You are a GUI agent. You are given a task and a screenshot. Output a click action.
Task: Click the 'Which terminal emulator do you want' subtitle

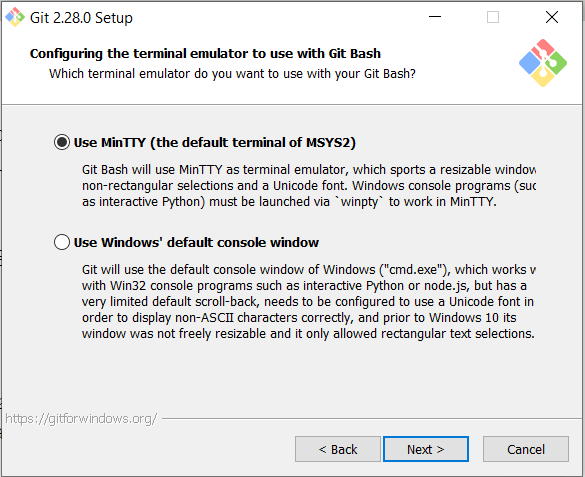tap(232, 73)
